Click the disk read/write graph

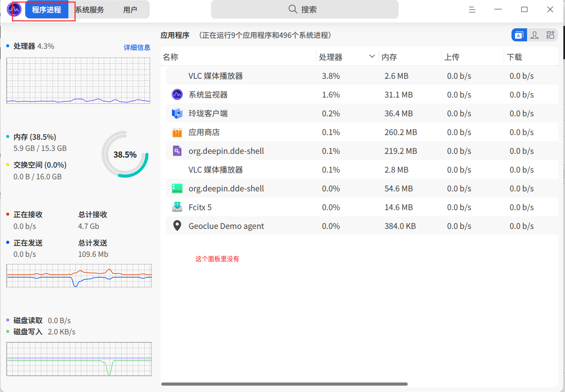click(x=79, y=359)
